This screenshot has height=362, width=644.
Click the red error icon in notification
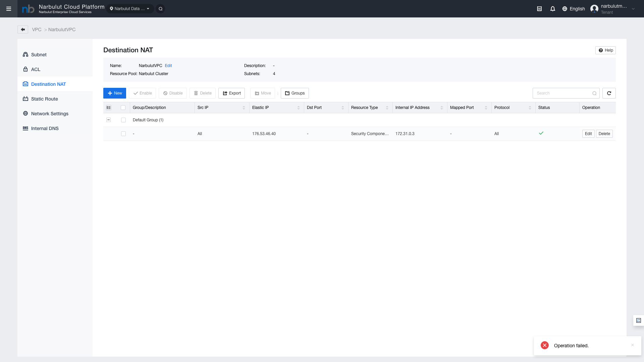[545, 346]
